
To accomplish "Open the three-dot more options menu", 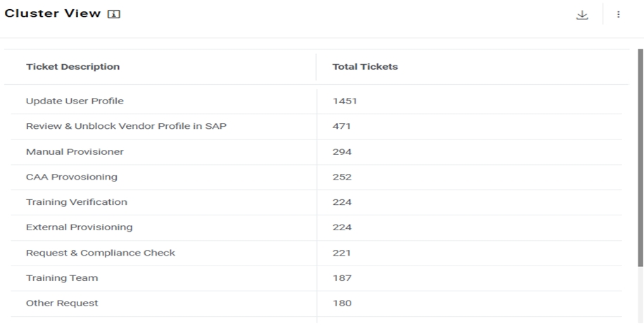I will pyautogui.click(x=618, y=15).
